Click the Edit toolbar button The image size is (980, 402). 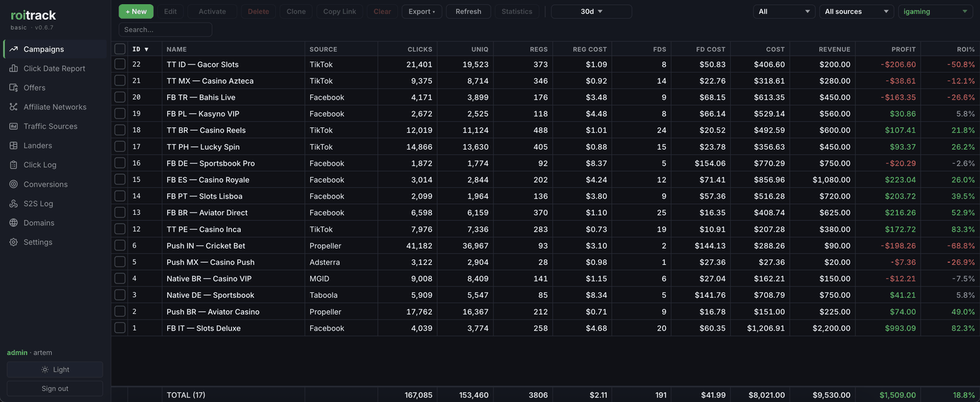170,11
